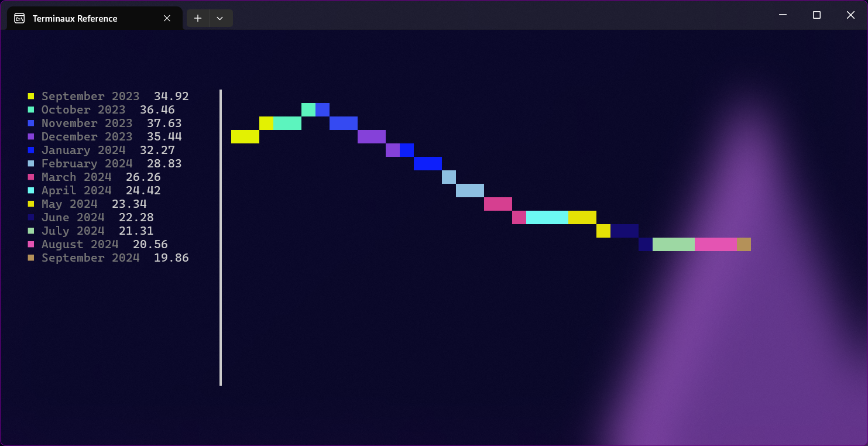This screenshot has height=446, width=868.
Task: Click the terminal icon in the tab
Action: (x=19, y=18)
